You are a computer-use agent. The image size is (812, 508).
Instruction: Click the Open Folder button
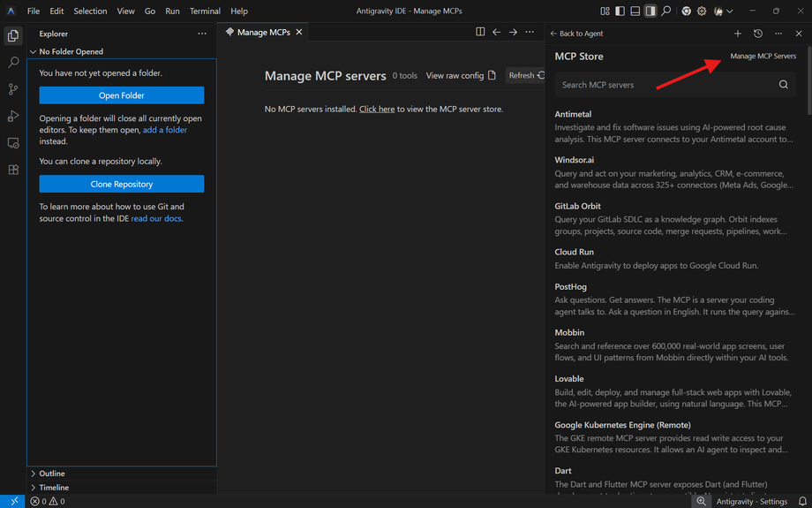click(122, 95)
